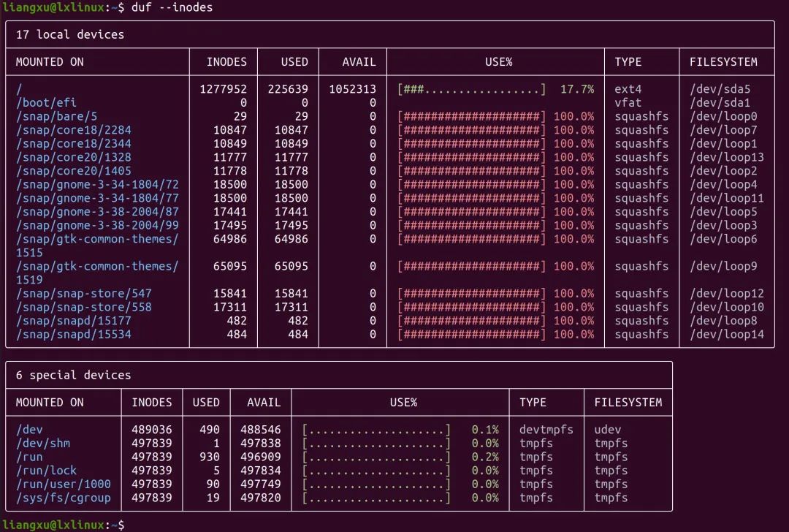Click the command text 'duf --inodes'
The image size is (789, 532).
[172, 7]
